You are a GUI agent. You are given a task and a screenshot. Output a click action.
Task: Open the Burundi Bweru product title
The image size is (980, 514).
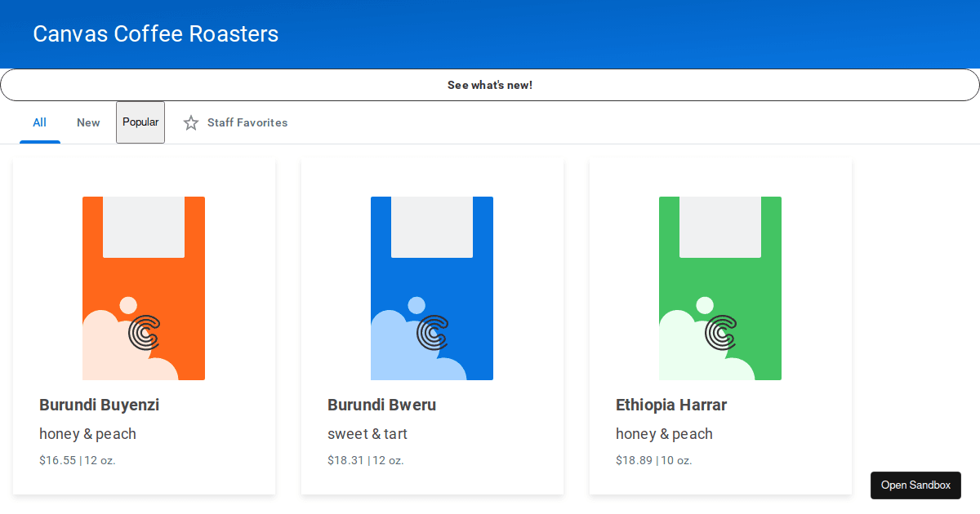click(x=382, y=405)
